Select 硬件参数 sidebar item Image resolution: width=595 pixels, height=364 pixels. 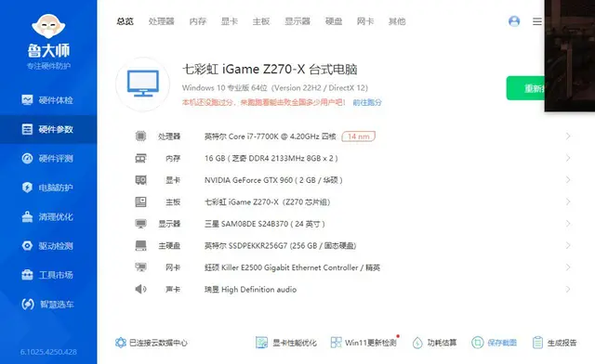point(48,129)
